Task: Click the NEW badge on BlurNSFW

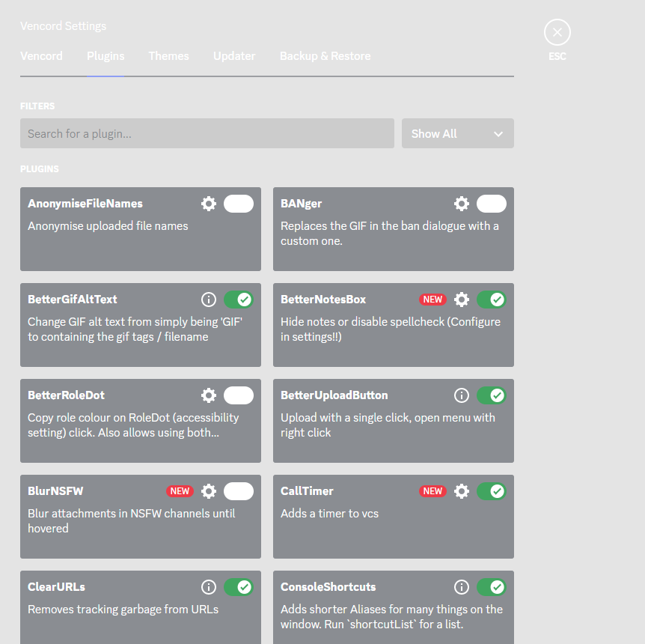Action: (180, 491)
